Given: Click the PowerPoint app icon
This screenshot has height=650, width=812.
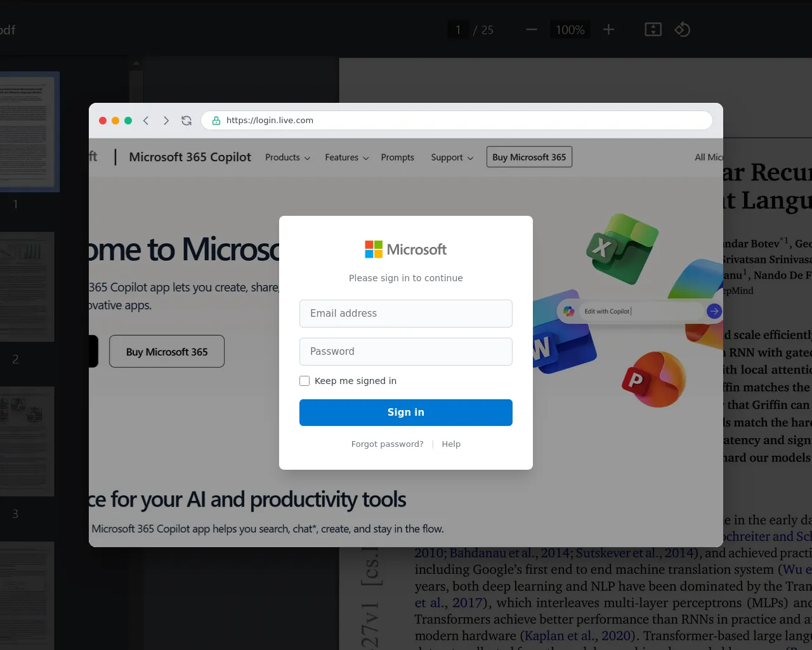Looking at the screenshot, I should [x=653, y=379].
